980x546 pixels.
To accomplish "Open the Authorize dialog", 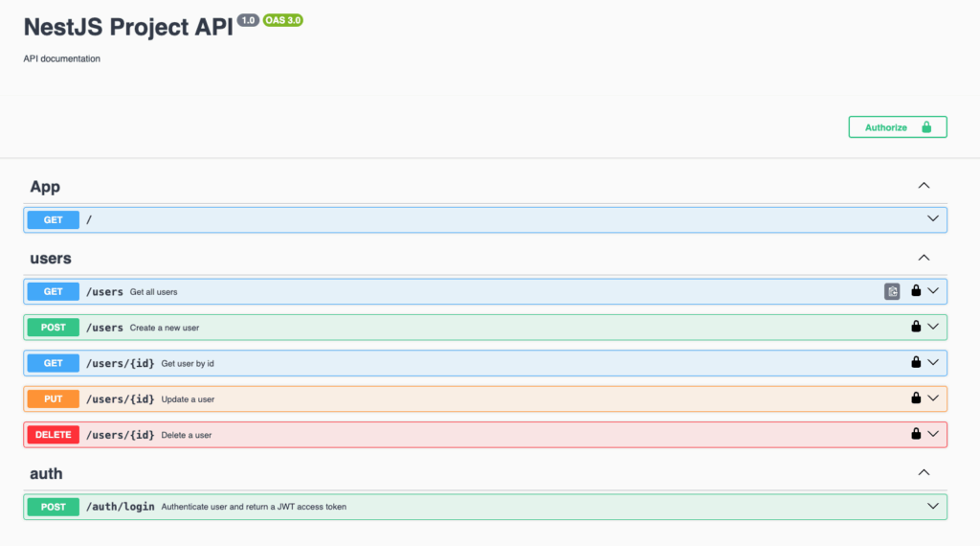I will 897,127.
